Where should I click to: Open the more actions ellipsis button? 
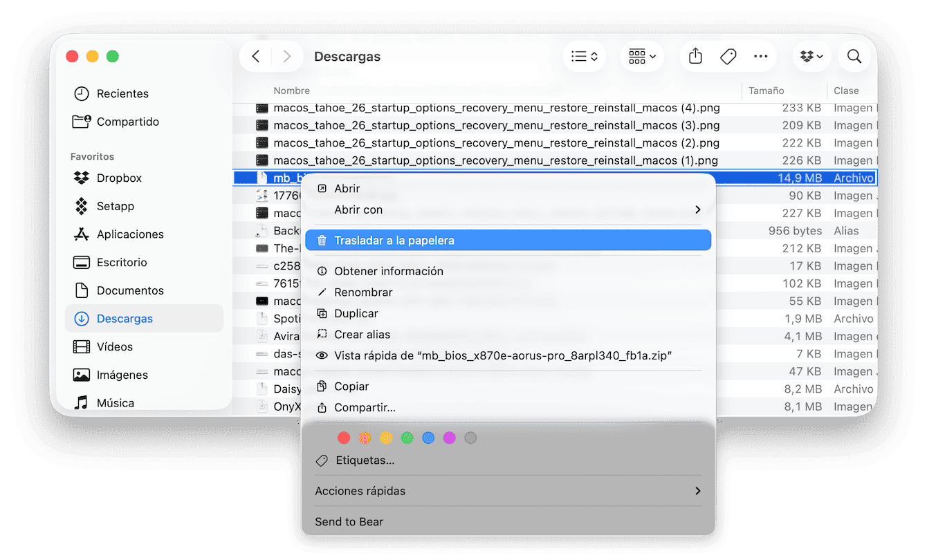point(761,57)
